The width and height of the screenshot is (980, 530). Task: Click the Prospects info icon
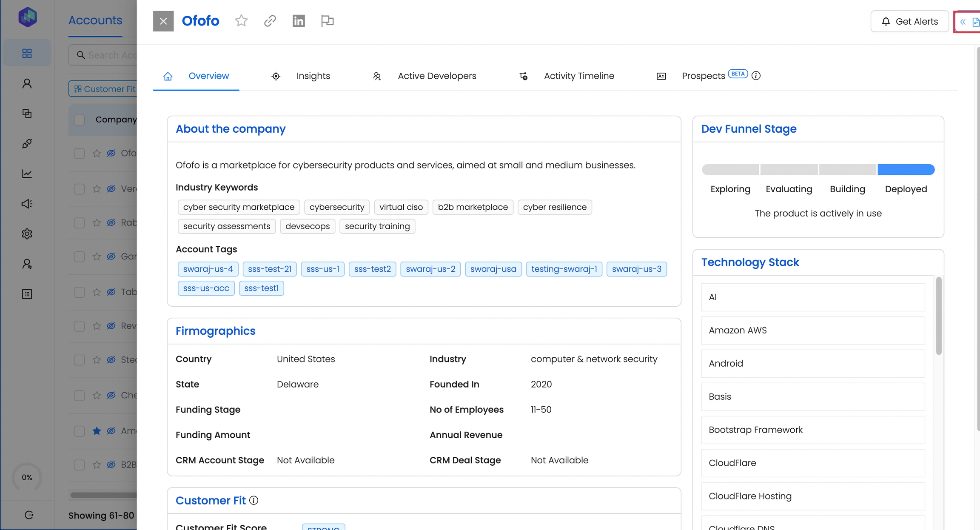pyautogui.click(x=756, y=76)
